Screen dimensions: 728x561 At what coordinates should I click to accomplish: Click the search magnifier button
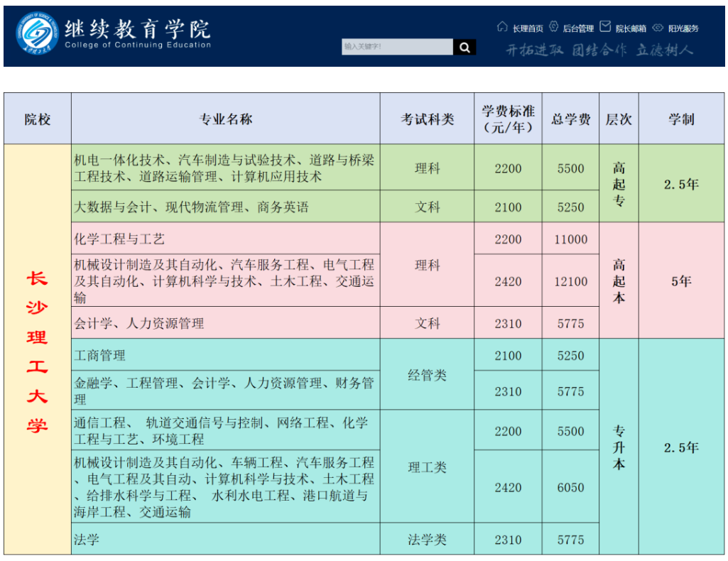464,47
